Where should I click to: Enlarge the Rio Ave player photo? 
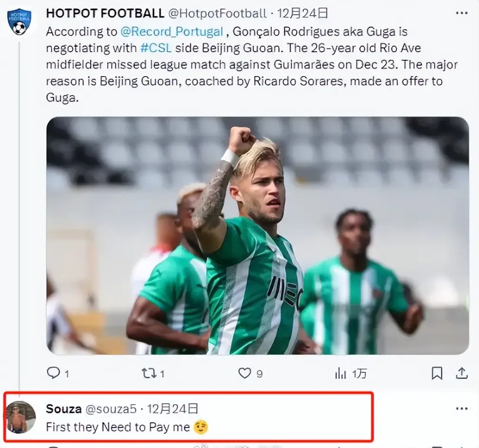point(257,235)
